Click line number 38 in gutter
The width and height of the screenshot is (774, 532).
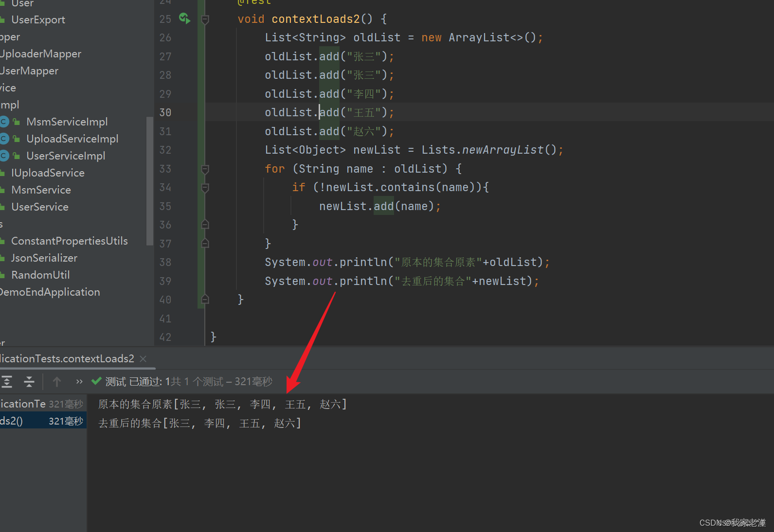click(165, 262)
